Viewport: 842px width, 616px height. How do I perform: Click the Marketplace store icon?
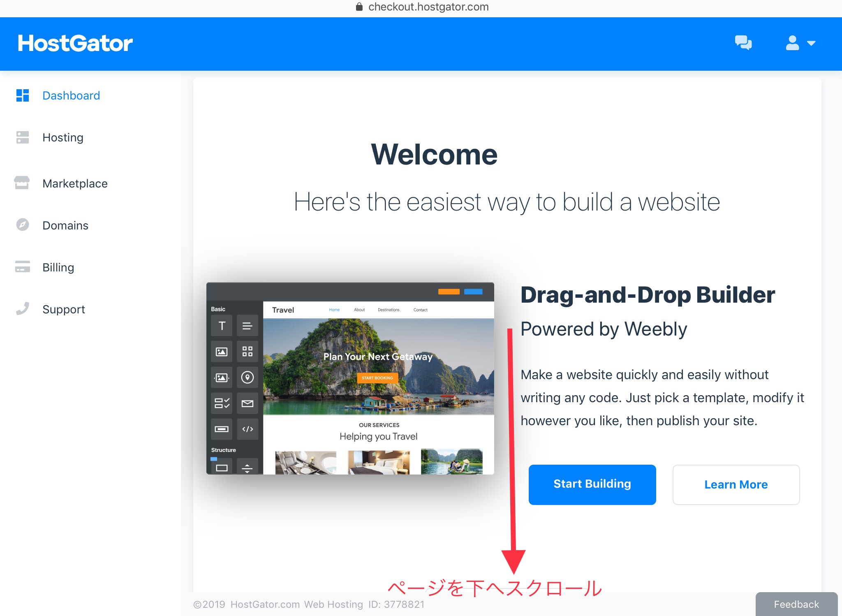(22, 183)
